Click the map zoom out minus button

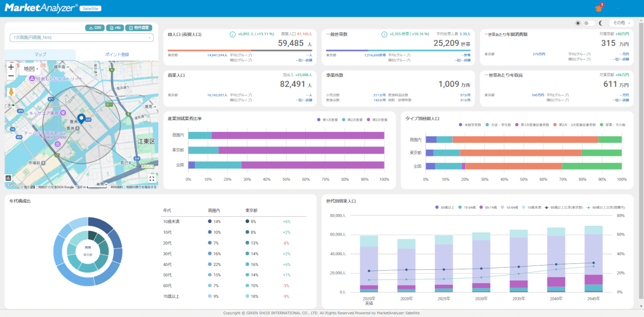coord(11,76)
